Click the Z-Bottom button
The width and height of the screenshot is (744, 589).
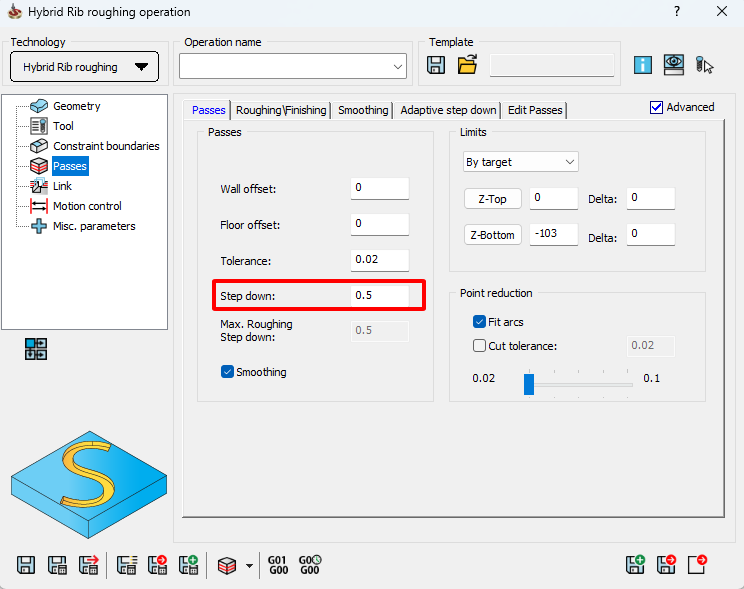click(492, 235)
